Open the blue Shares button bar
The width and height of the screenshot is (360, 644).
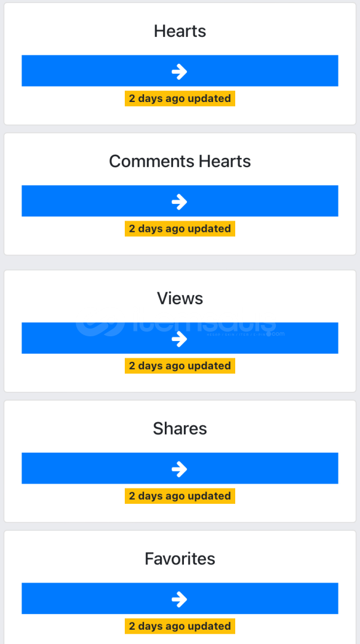tap(180, 468)
